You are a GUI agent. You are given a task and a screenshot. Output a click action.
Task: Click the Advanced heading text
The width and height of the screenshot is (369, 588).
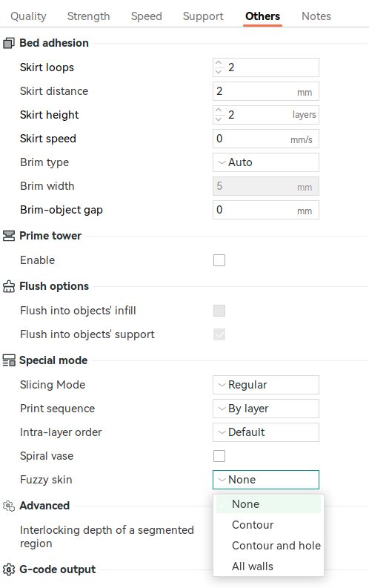[44, 506]
